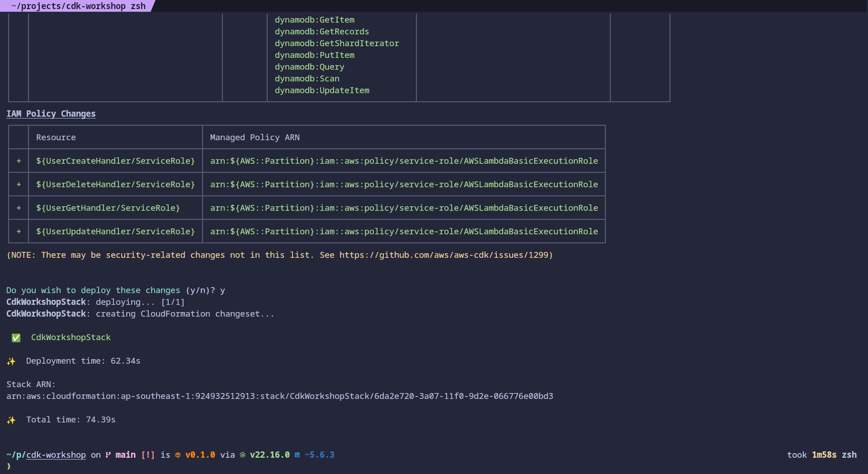The image size is (868, 474).
Task: Click dynamodb:GetRecords permission
Action: click(x=322, y=32)
